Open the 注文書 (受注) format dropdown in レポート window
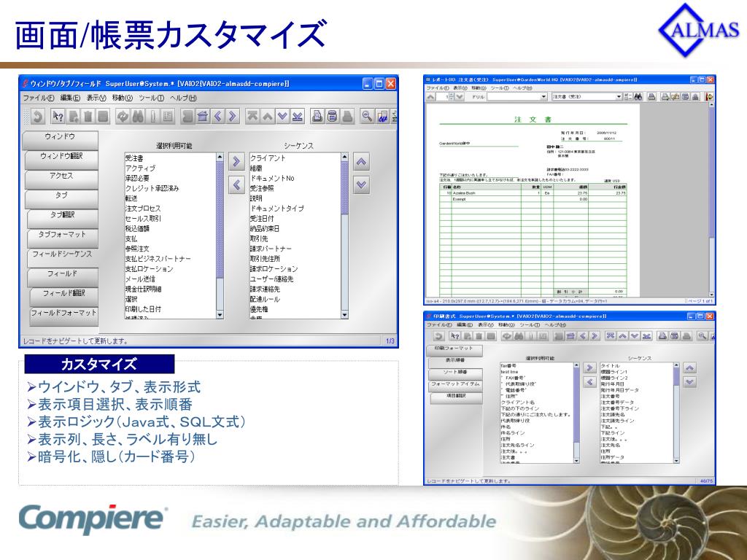The image size is (747, 560). [587, 97]
